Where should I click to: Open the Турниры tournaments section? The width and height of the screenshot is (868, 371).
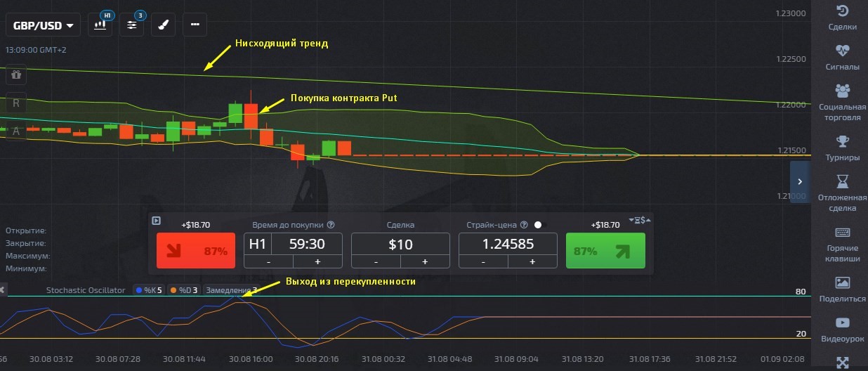click(842, 148)
